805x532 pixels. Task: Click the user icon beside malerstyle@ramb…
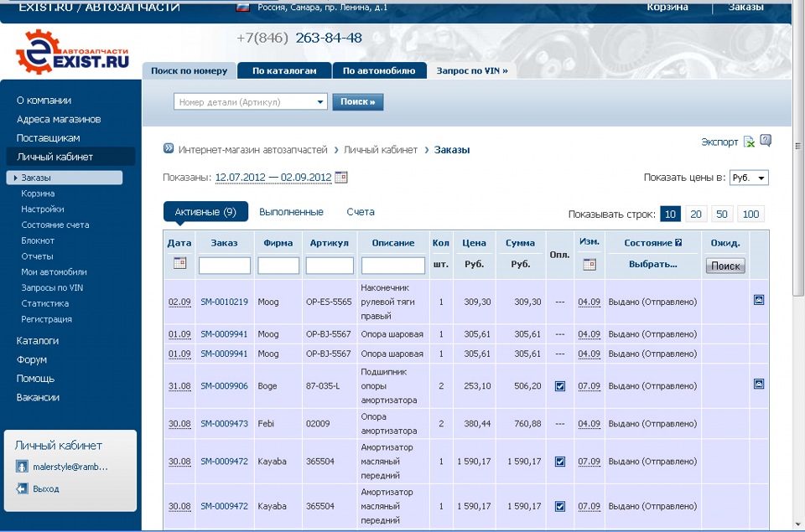[x=22, y=467]
